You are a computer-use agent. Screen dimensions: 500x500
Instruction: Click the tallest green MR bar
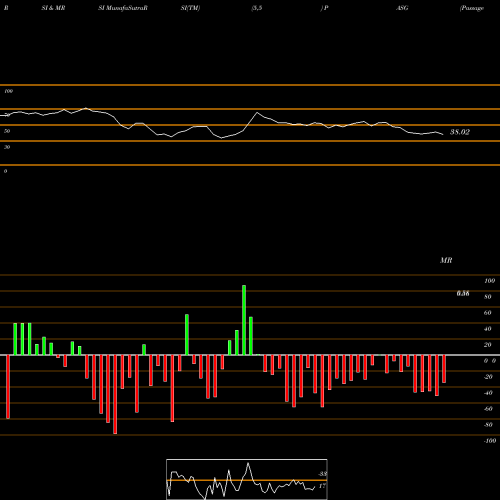coord(244,320)
